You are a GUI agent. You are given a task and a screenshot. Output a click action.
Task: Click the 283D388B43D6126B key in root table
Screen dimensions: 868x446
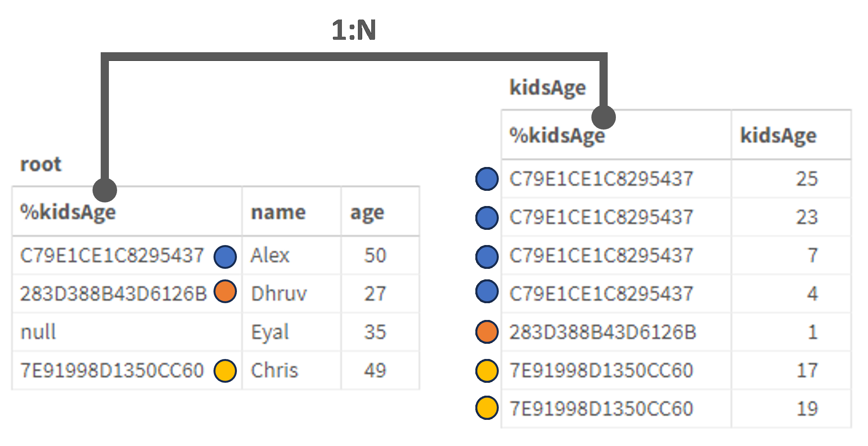(113, 294)
